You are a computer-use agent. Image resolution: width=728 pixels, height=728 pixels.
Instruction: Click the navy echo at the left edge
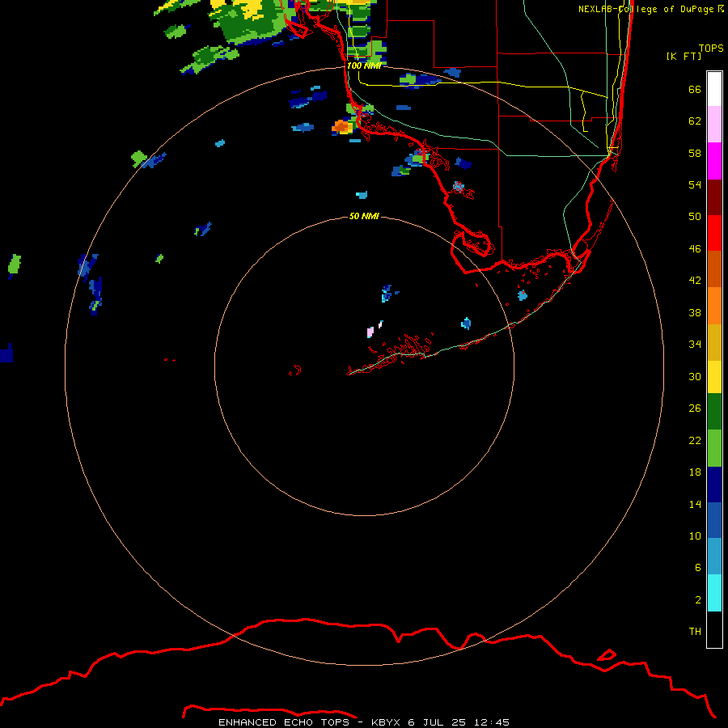point(6,353)
